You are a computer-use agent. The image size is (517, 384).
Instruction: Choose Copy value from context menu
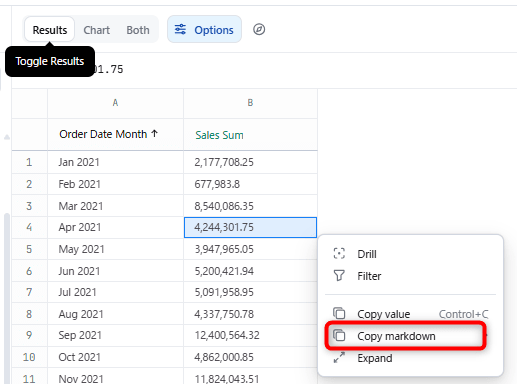(x=410, y=314)
